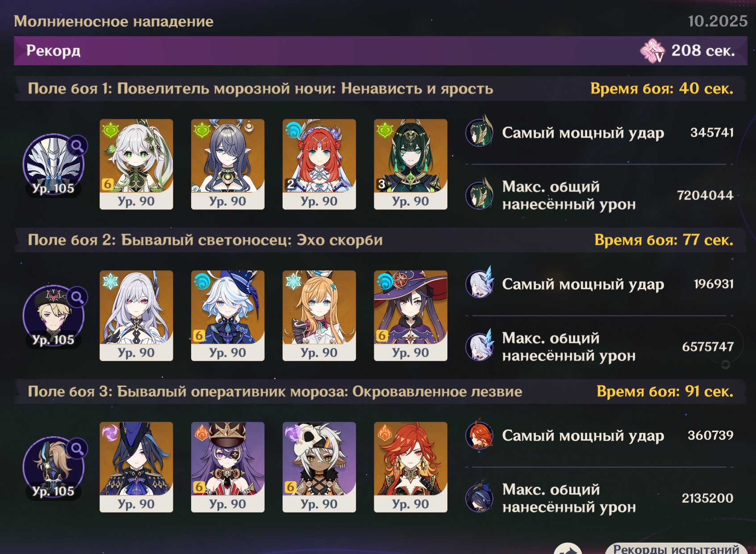
Task: Select Mona's witch hat character card
Action: 410,316
